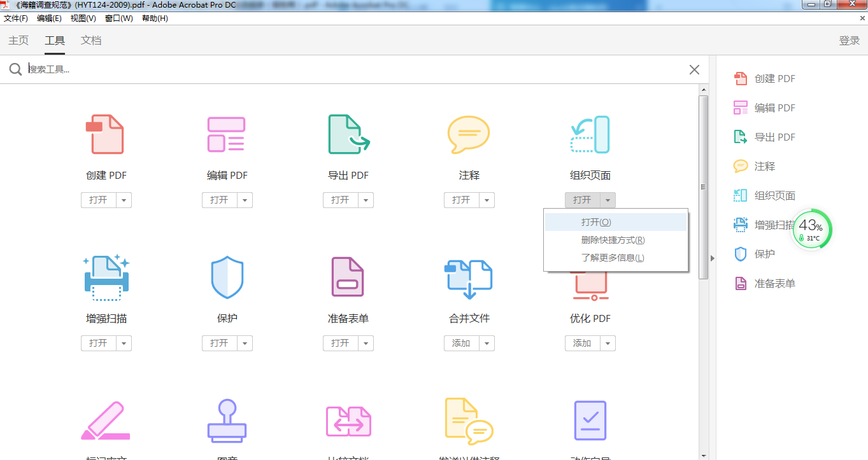
Task: Click 打开 button under 创建 PDF
Action: [99, 200]
